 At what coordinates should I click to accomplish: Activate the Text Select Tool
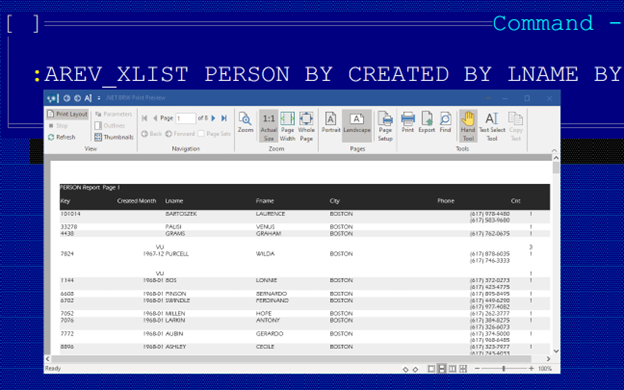tap(492, 126)
